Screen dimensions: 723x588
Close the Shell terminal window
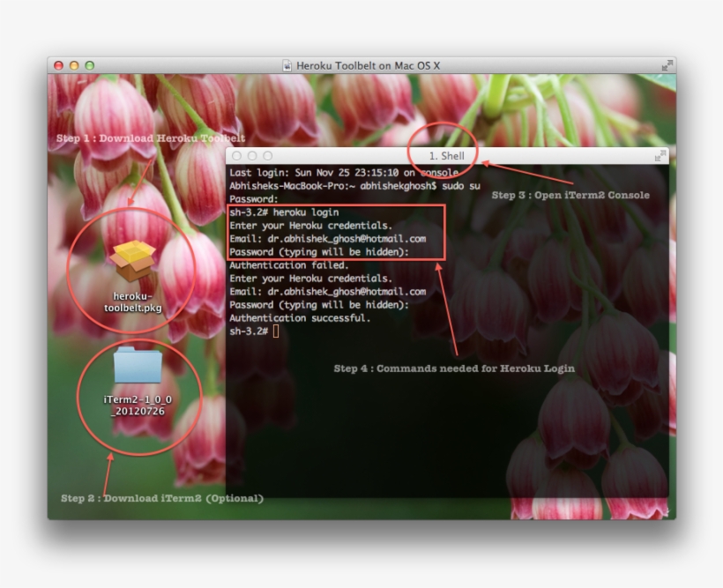click(x=236, y=156)
